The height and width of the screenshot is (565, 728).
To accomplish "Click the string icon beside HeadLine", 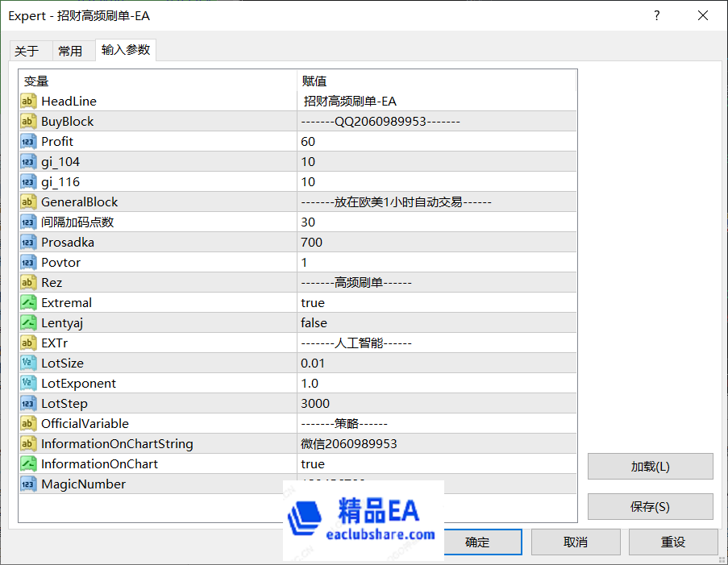I will [28, 102].
